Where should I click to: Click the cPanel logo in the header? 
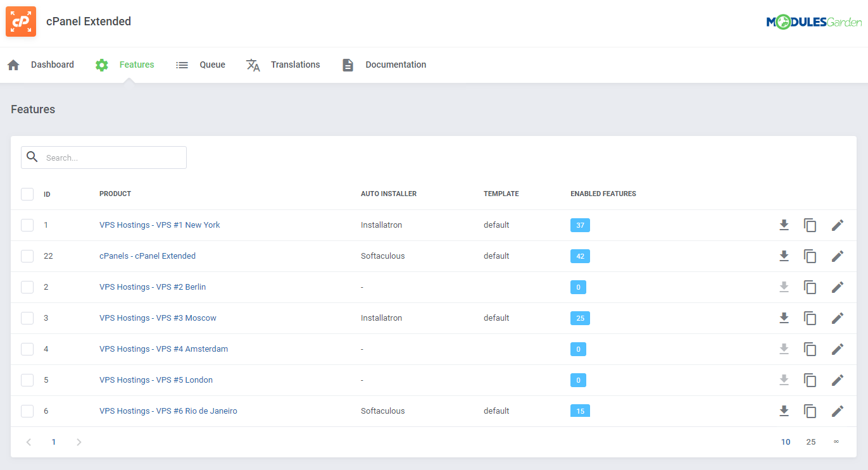point(20,21)
